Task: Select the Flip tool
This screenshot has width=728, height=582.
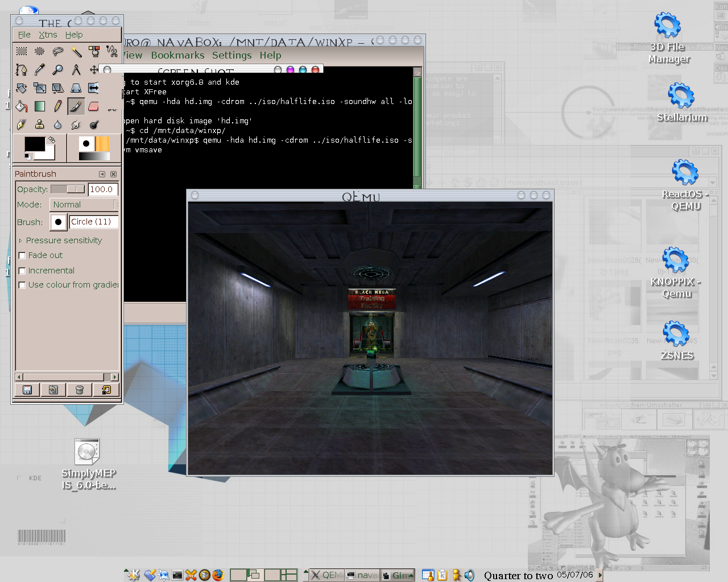Action: coord(94,88)
